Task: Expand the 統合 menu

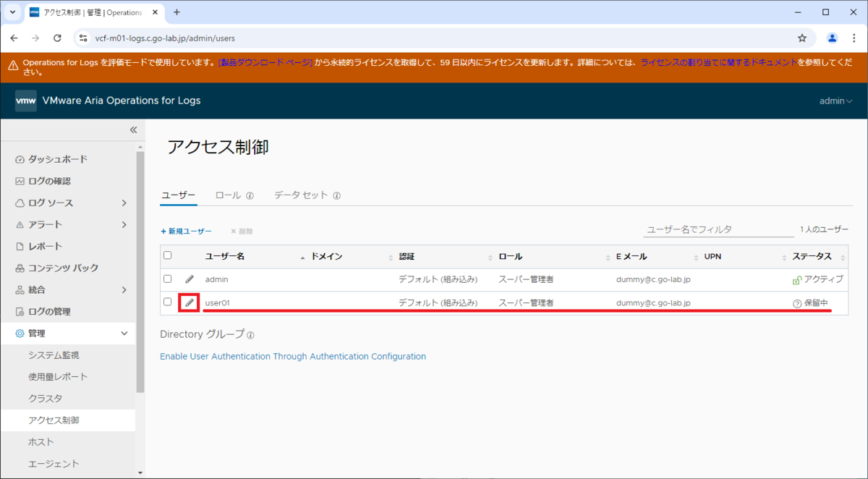Action: (124, 289)
